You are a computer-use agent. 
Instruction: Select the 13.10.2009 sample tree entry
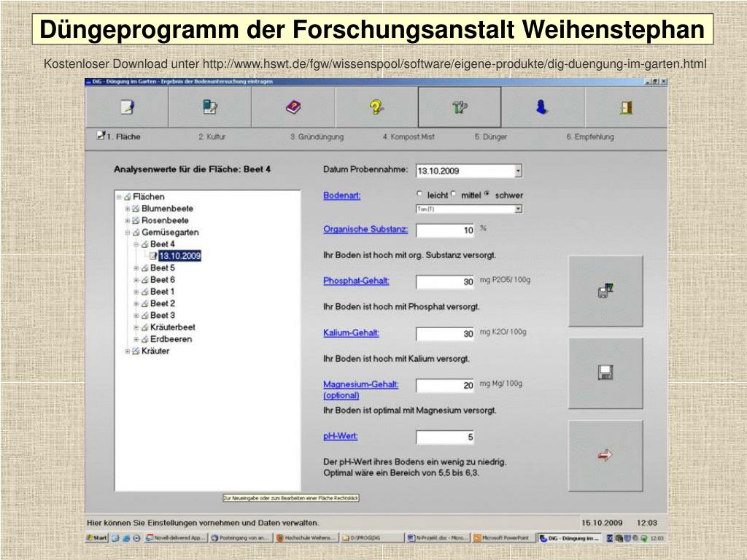point(179,256)
